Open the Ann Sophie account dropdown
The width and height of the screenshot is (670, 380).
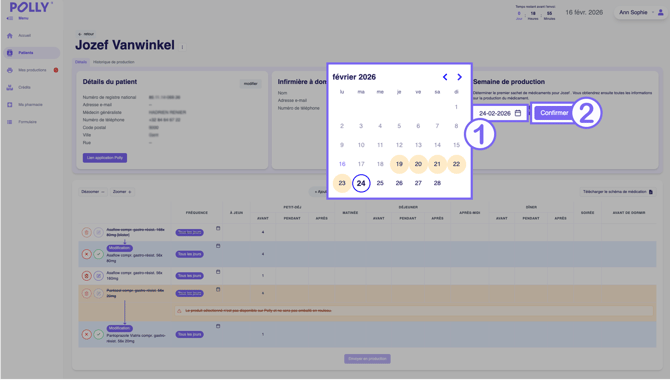point(640,12)
